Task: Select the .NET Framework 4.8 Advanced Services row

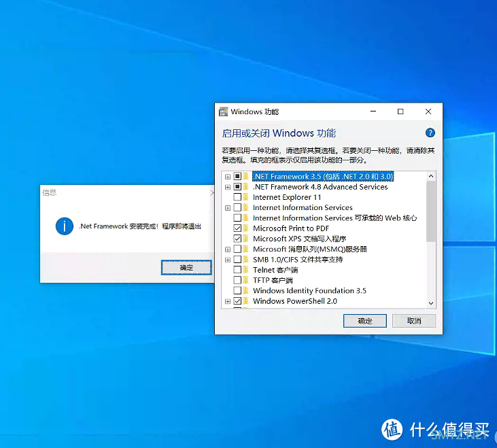Action: point(320,187)
